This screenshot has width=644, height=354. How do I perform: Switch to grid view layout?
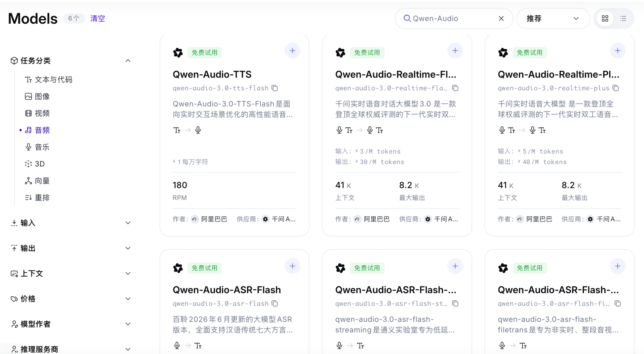click(605, 19)
